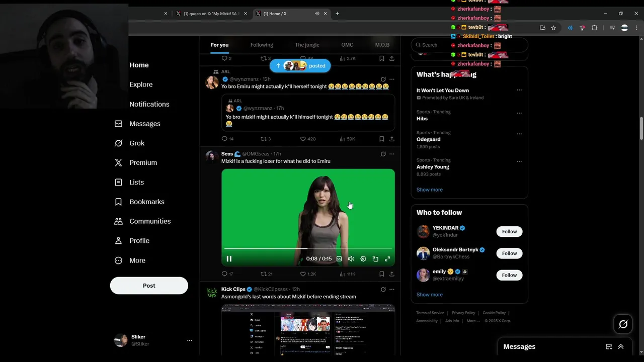
Task: Open more options on Kick Clips post
Action: point(392,289)
